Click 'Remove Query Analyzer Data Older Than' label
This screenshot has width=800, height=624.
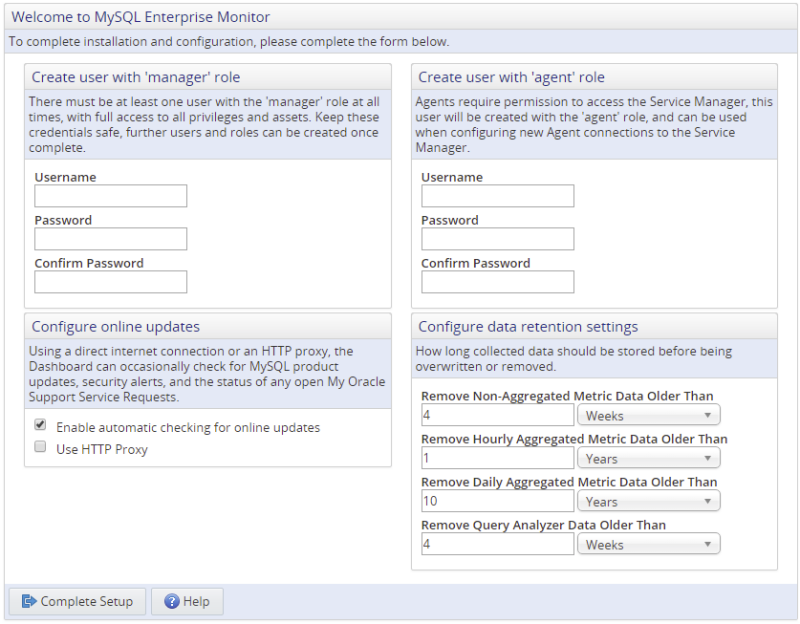pyautogui.click(x=543, y=525)
